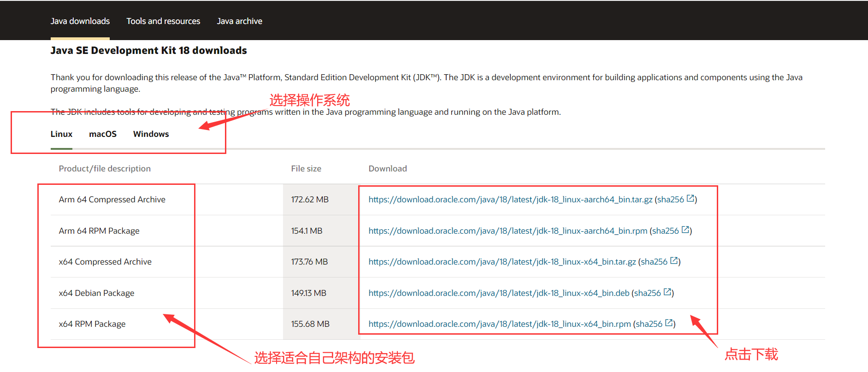Open sha256 link for x64 tar.gz
The height and width of the screenshot is (372, 868).
pyautogui.click(x=654, y=262)
